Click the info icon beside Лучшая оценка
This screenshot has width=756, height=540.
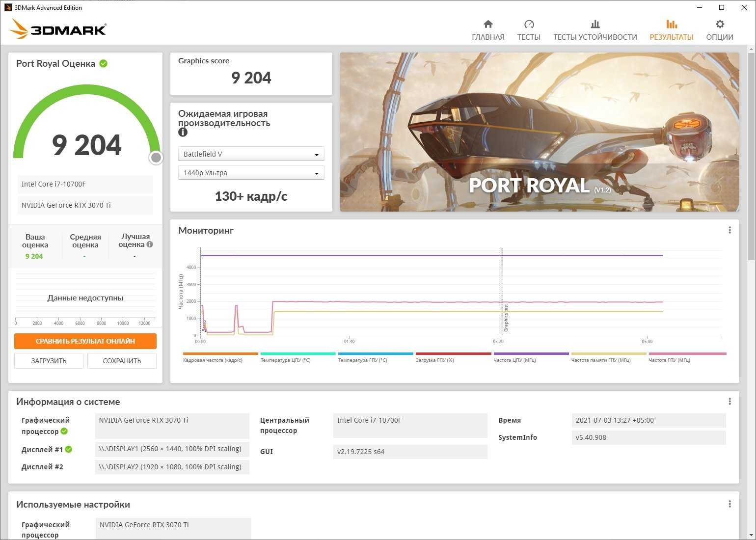click(150, 244)
